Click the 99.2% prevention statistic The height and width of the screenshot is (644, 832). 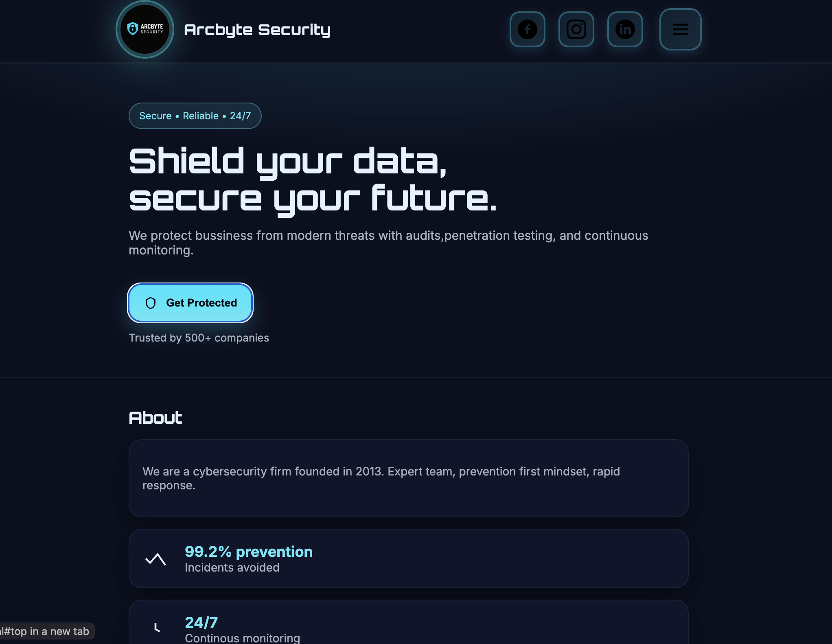[x=249, y=552]
